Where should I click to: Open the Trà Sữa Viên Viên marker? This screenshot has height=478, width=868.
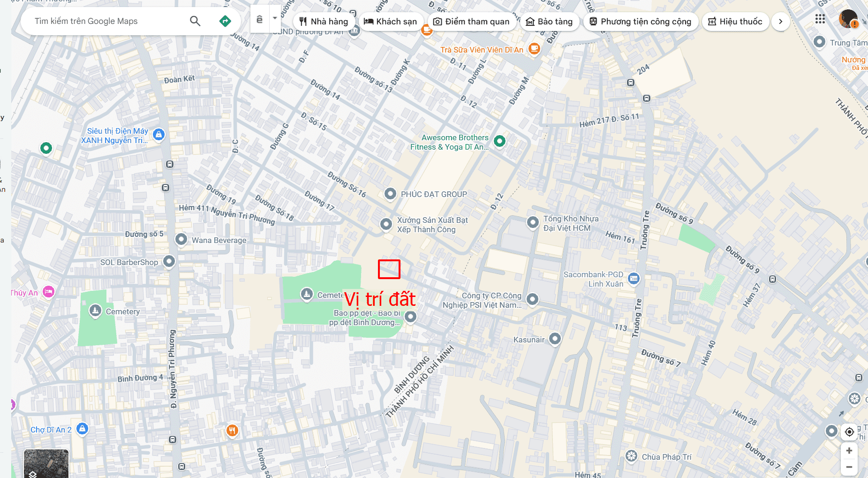pos(534,48)
